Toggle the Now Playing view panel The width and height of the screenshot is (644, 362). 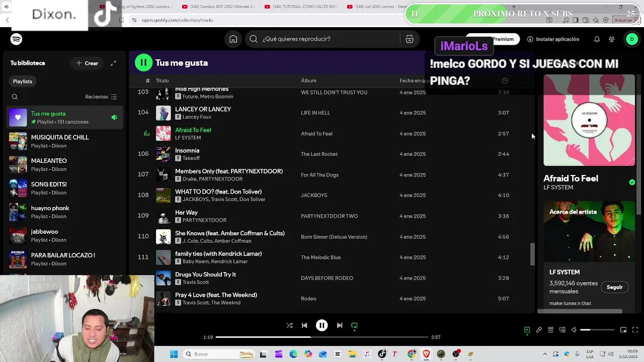click(x=527, y=330)
